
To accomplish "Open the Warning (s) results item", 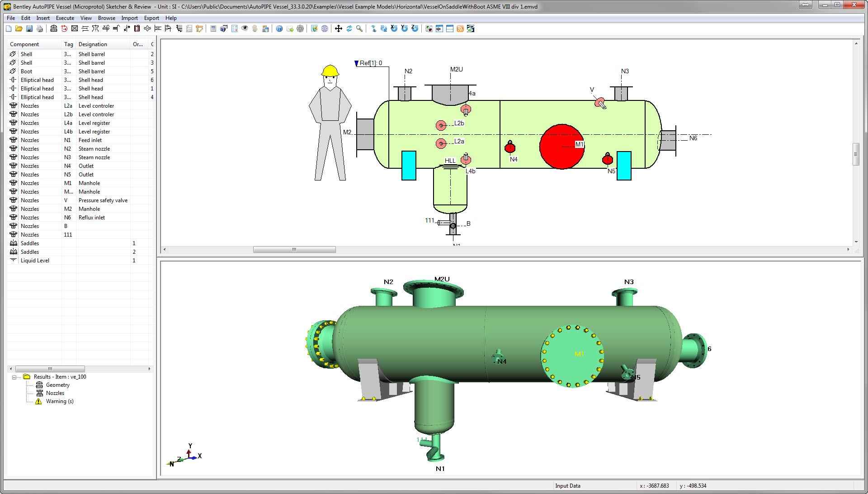I will (60, 401).
